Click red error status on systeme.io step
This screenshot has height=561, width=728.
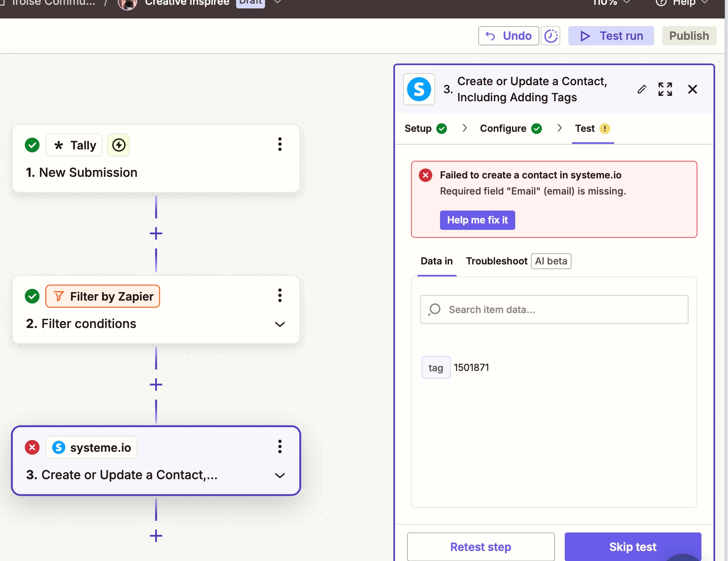[32, 447]
